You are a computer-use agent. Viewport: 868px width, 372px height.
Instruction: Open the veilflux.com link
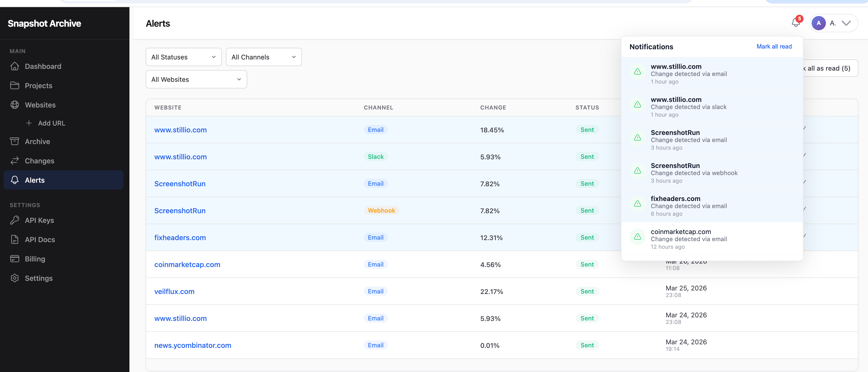[x=174, y=291]
